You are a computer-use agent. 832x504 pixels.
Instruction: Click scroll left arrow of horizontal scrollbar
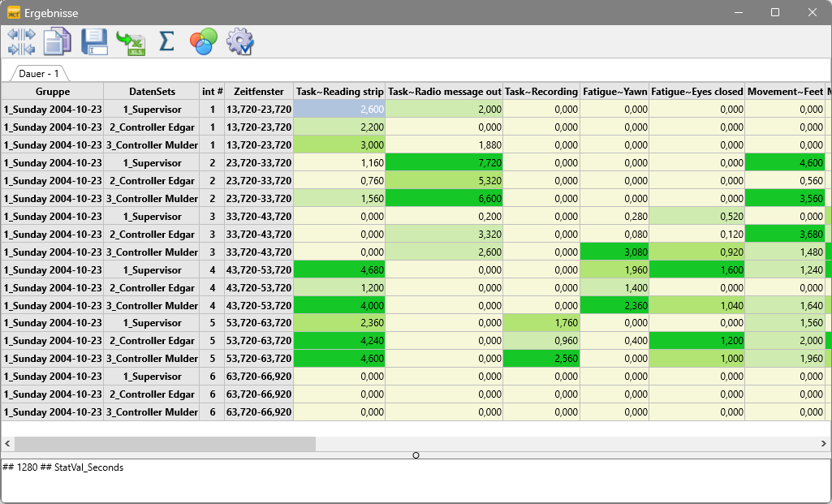[7, 443]
